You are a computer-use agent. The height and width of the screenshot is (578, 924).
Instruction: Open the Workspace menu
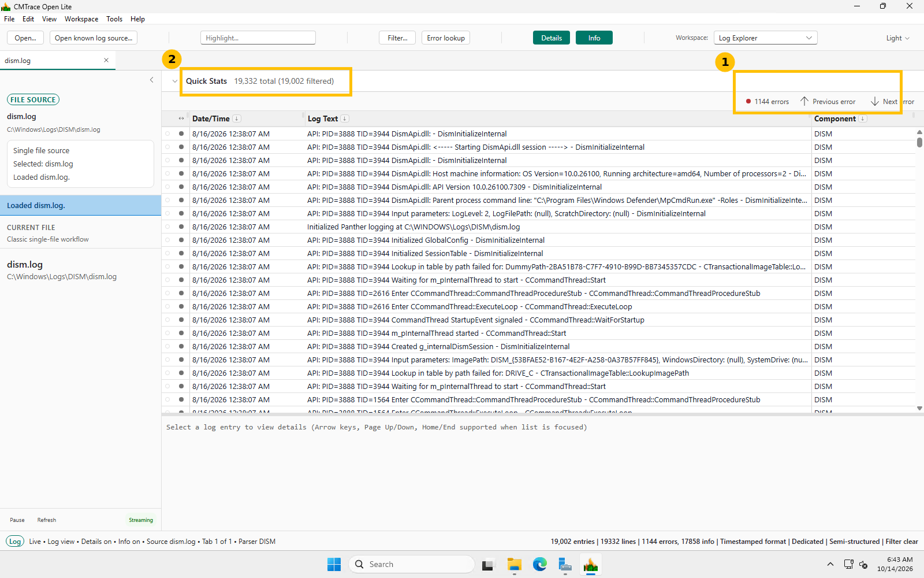(81, 19)
